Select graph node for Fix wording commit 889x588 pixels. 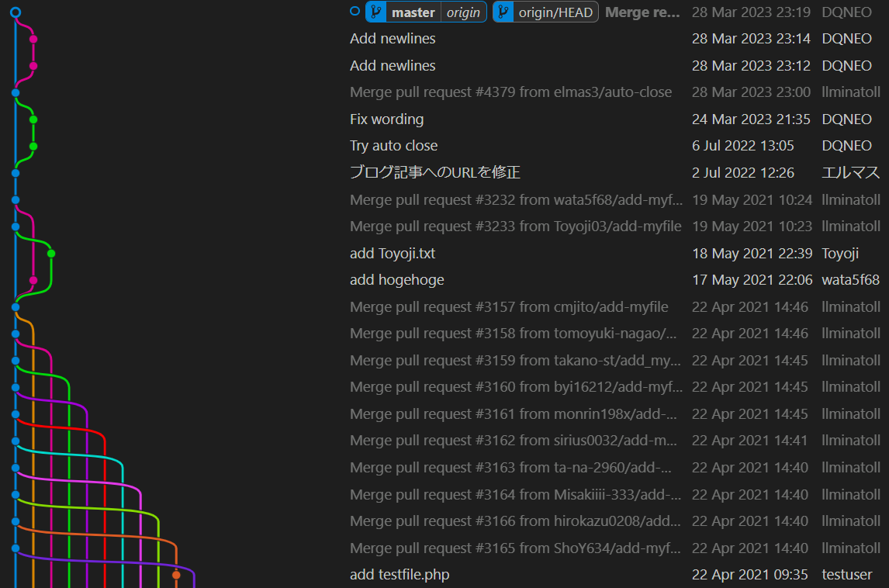(x=33, y=119)
